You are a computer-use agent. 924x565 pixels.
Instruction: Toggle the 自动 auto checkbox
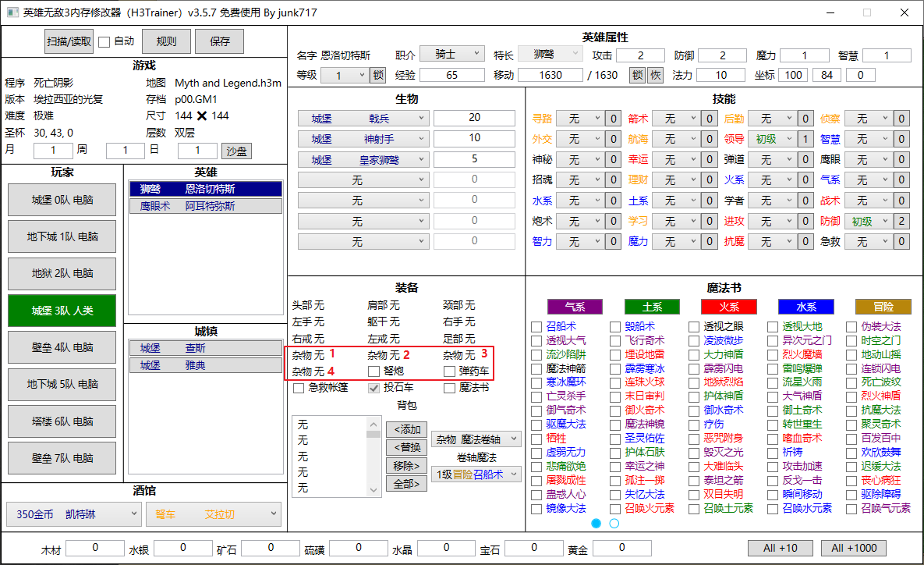104,42
